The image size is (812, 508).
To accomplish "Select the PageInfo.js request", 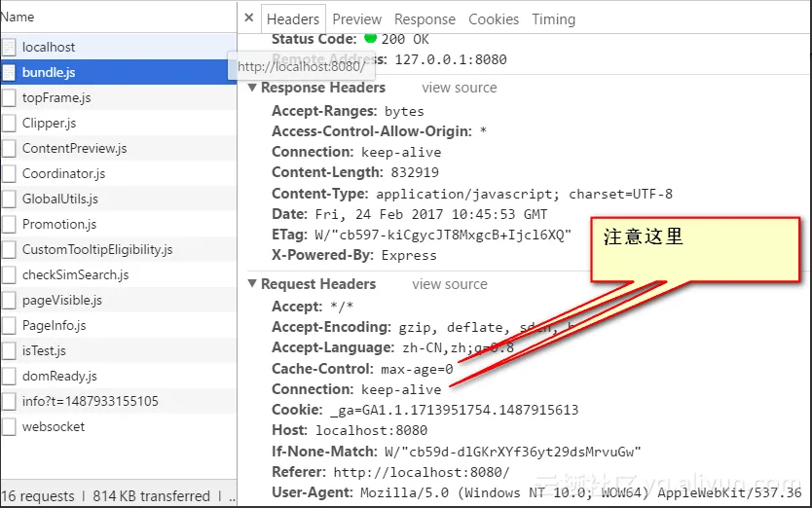I will click(x=119, y=326).
